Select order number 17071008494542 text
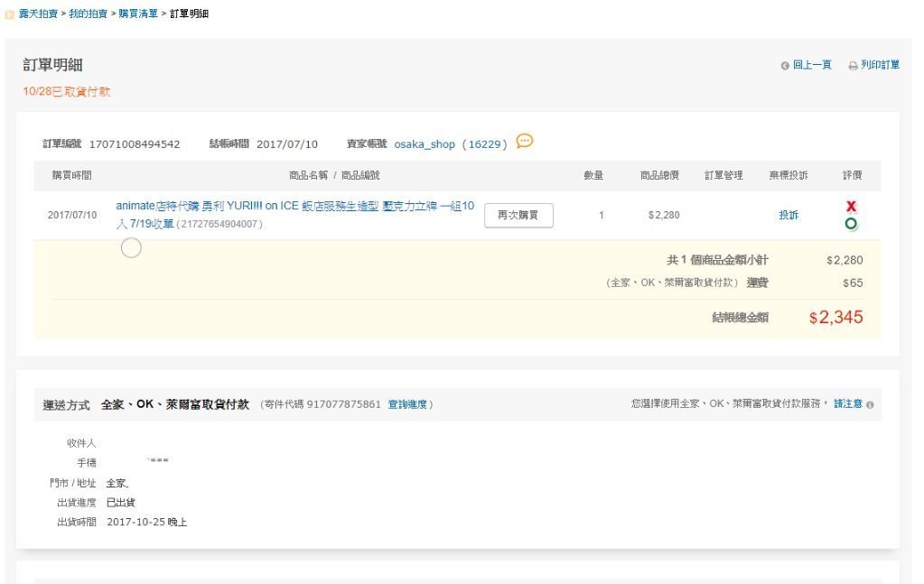This screenshot has height=584, width=924. [135, 144]
